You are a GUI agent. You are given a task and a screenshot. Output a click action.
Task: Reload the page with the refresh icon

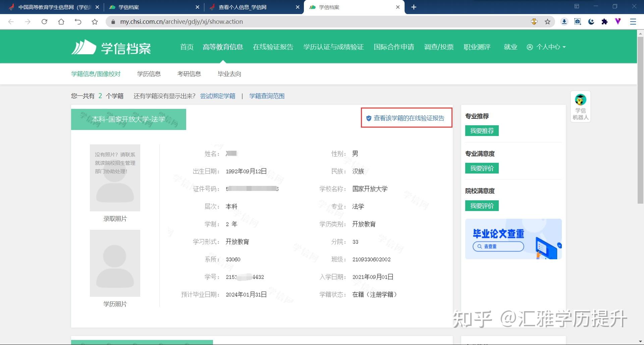44,22
